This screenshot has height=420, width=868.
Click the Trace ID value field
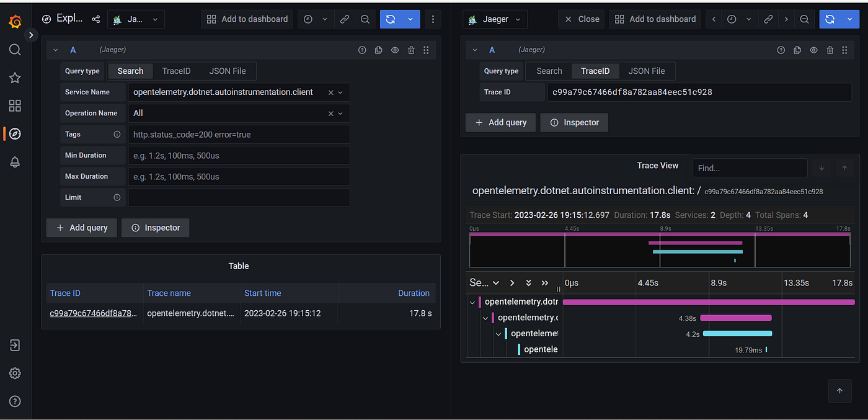700,92
